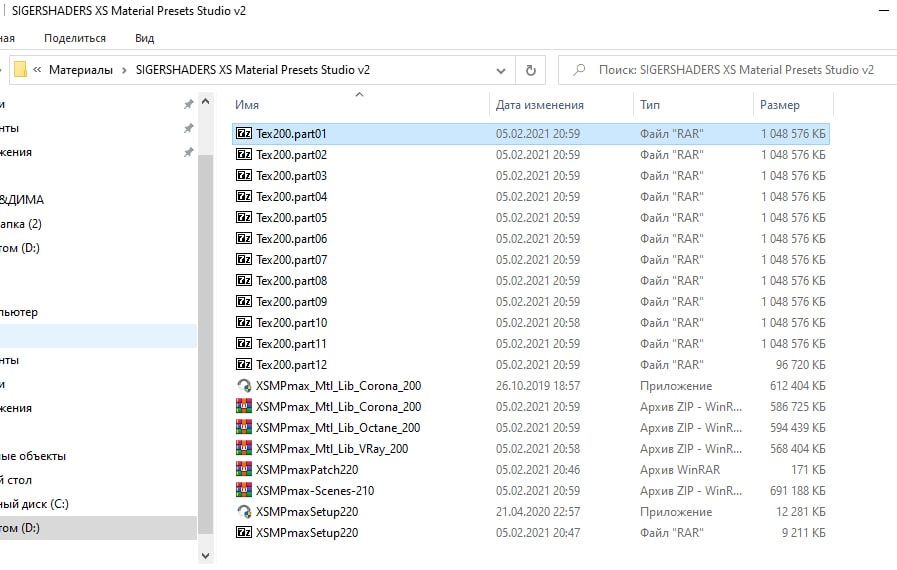Click the size 612 404 КБ

pyautogui.click(x=797, y=386)
